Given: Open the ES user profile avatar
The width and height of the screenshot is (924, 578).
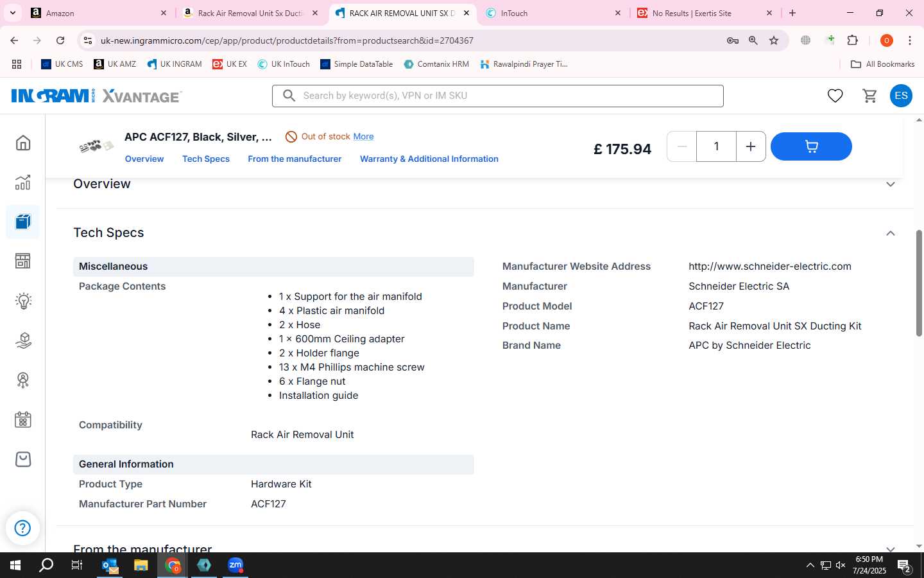Looking at the screenshot, I should (x=901, y=96).
